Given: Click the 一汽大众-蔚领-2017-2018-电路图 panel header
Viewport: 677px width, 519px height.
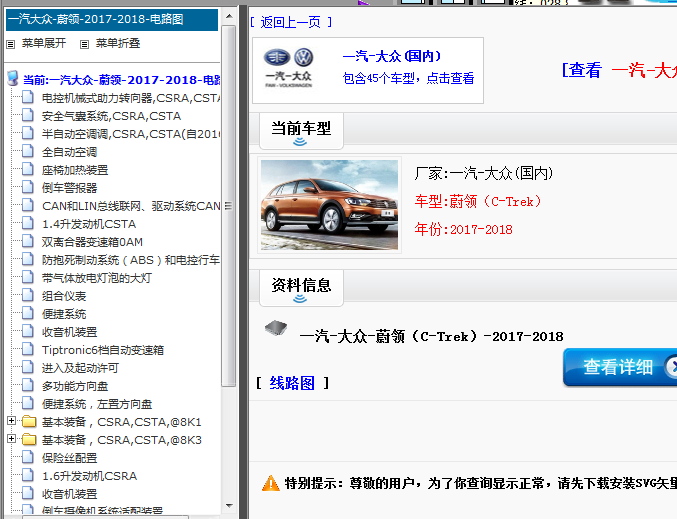Looking at the screenshot, I should pyautogui.click(x=112, y=19).
